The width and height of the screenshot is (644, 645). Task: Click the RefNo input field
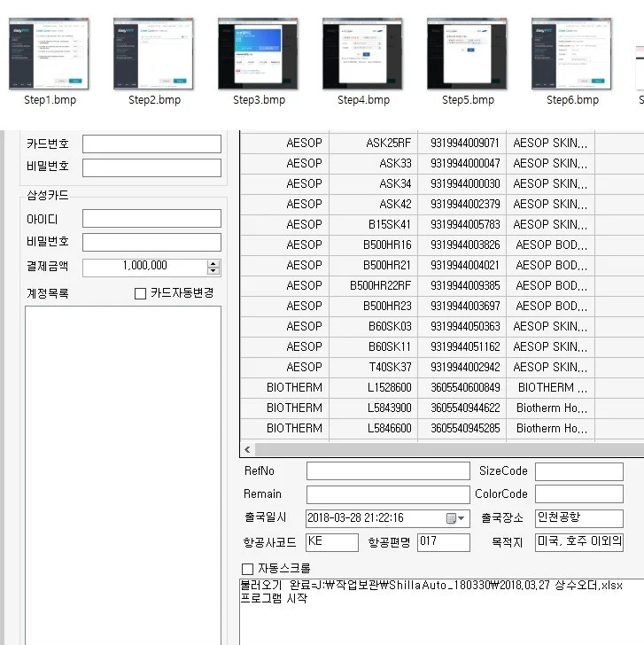tap(388, 471)
